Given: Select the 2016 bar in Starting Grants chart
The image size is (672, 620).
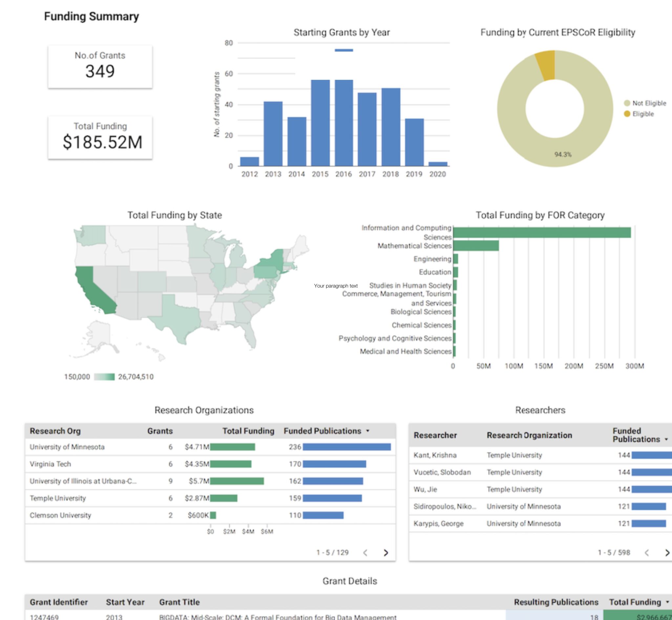Looking at the screenshot, I should (x=344, y=124).
